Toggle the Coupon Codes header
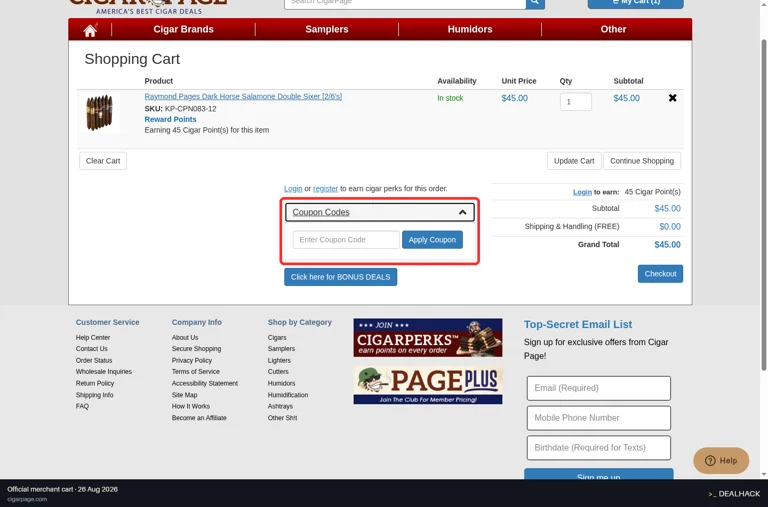Viewport: 768px width, 507px height. tap(380, 212)
